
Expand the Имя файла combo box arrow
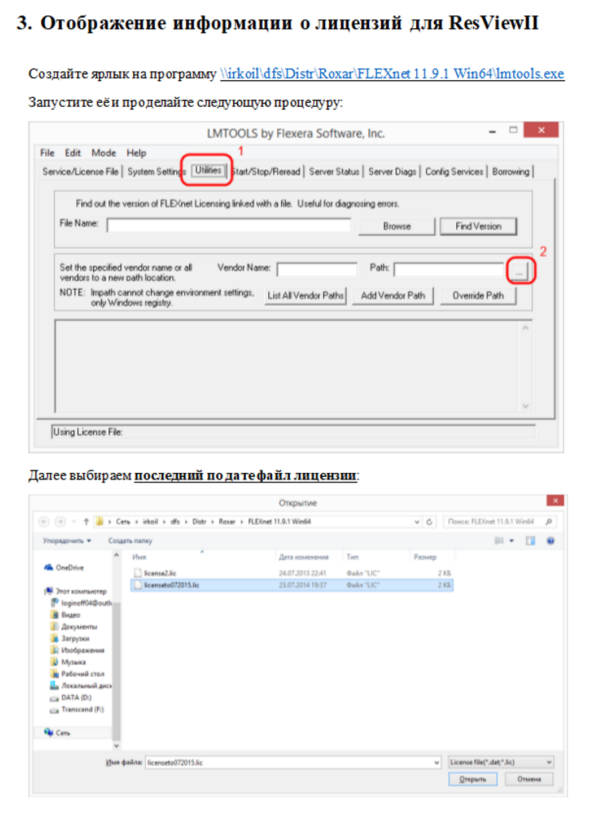(x=437, y=763)
